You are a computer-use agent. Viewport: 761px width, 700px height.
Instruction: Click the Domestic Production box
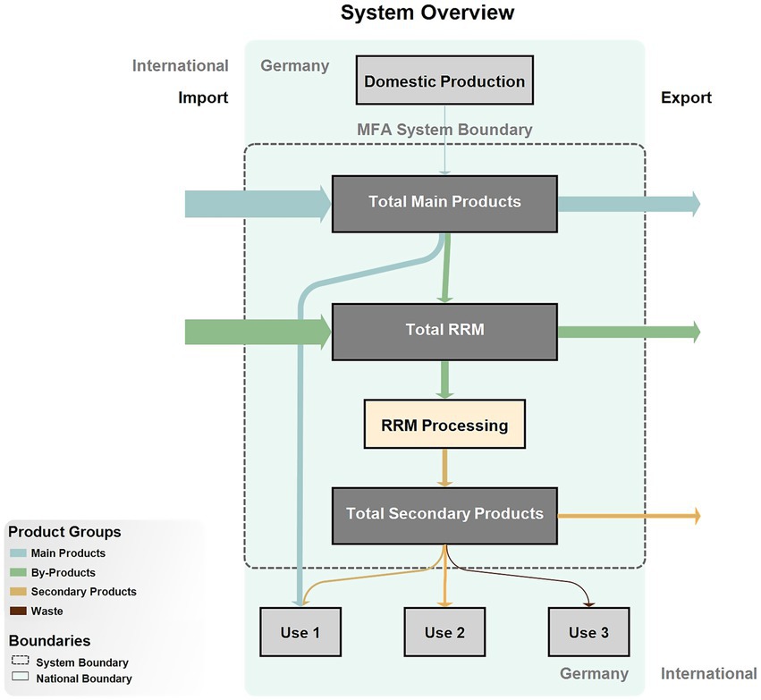coord(444,82)
